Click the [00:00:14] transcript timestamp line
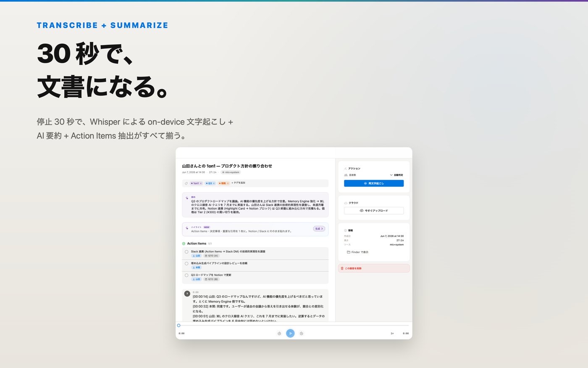Image resolution: width=588 pixels, height=368 pixels. point(258,299)
